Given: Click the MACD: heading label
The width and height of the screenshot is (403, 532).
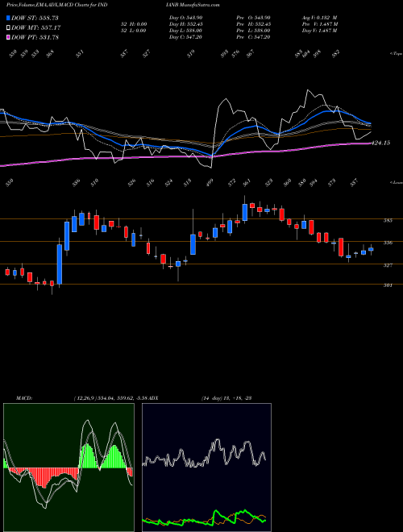Looking at the screenshot, I should [x=23, y=397].
